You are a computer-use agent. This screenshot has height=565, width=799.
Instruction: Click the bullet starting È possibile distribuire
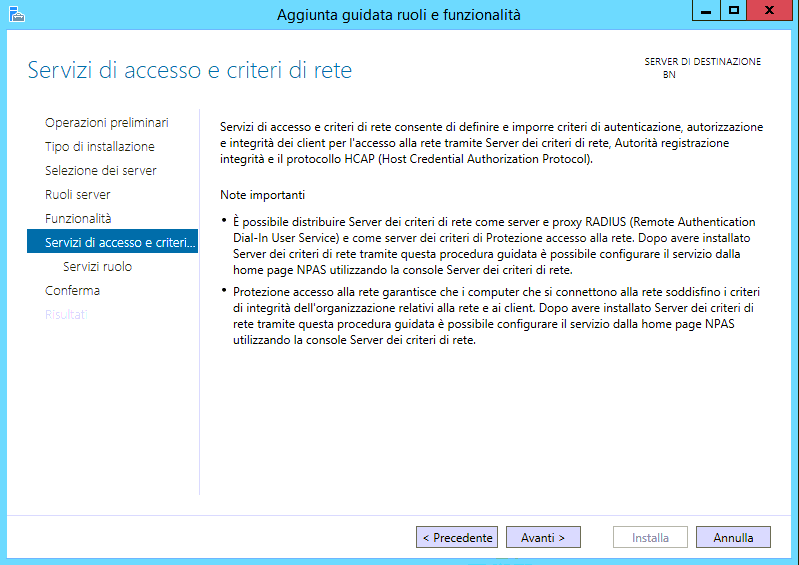pyautogui.click(x=494, y=246)
